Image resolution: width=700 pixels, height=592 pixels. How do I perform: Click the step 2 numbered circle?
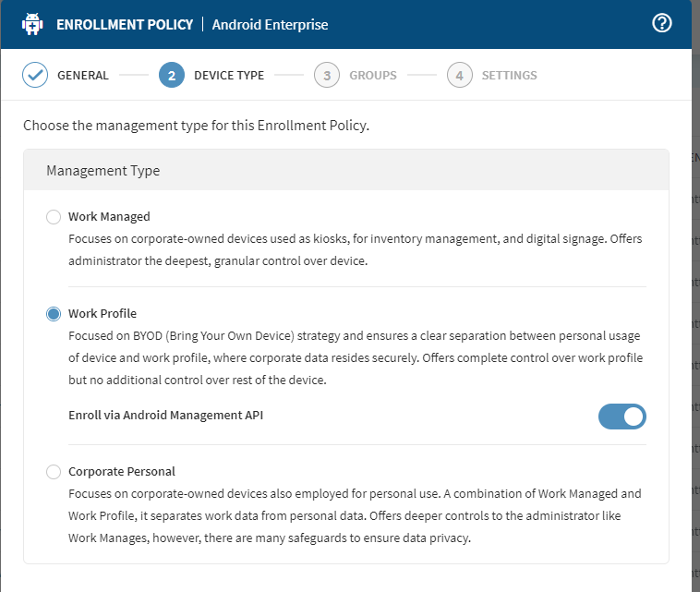click(171, 76)
